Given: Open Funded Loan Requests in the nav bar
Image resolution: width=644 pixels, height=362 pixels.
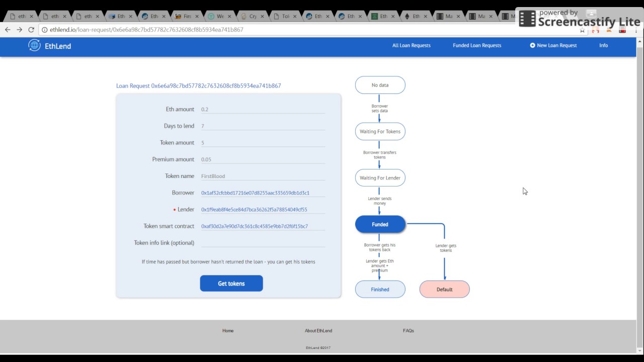Looking at the screenshot, I should (x=477, y=45).
